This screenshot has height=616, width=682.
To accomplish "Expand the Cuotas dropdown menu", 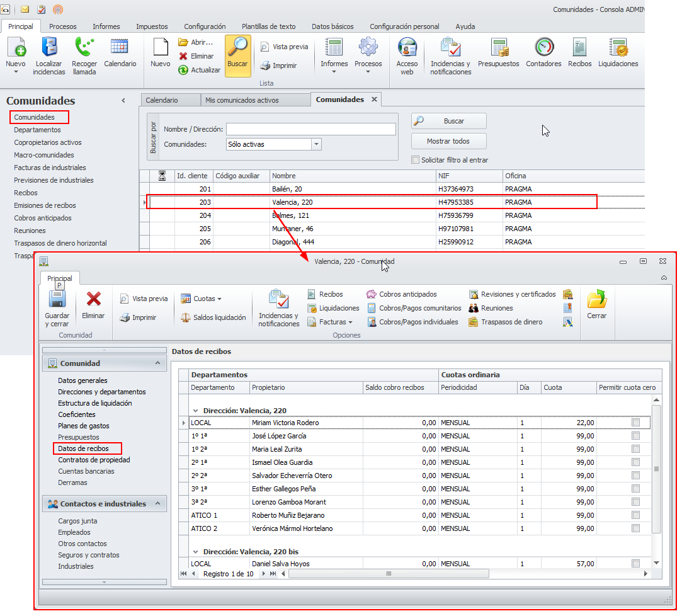I will [x=219, y=299].
